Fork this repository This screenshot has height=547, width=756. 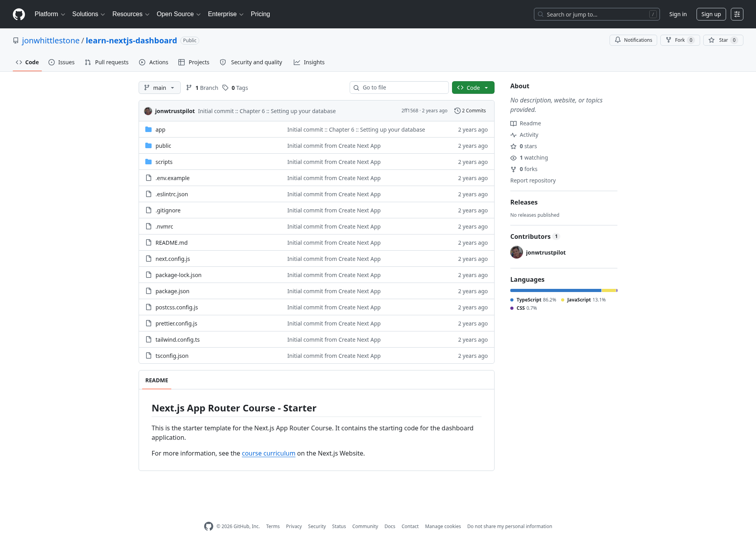point(680,40)
